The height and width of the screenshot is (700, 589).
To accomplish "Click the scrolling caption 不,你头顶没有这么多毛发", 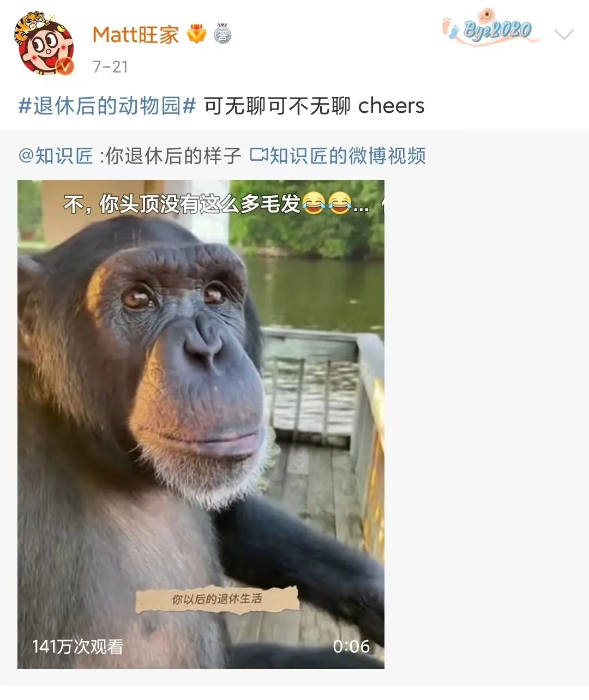I will point(182,204).
